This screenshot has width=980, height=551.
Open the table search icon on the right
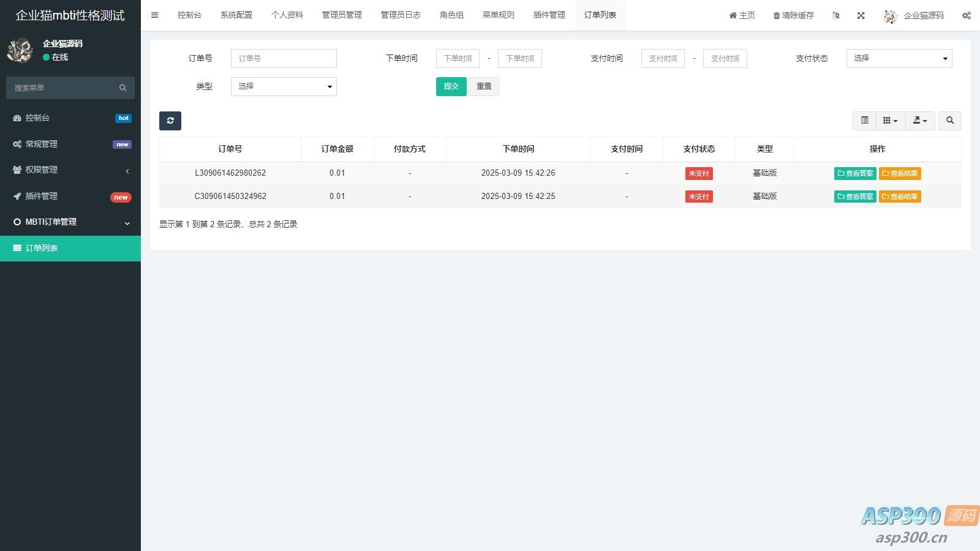(950, 121)
